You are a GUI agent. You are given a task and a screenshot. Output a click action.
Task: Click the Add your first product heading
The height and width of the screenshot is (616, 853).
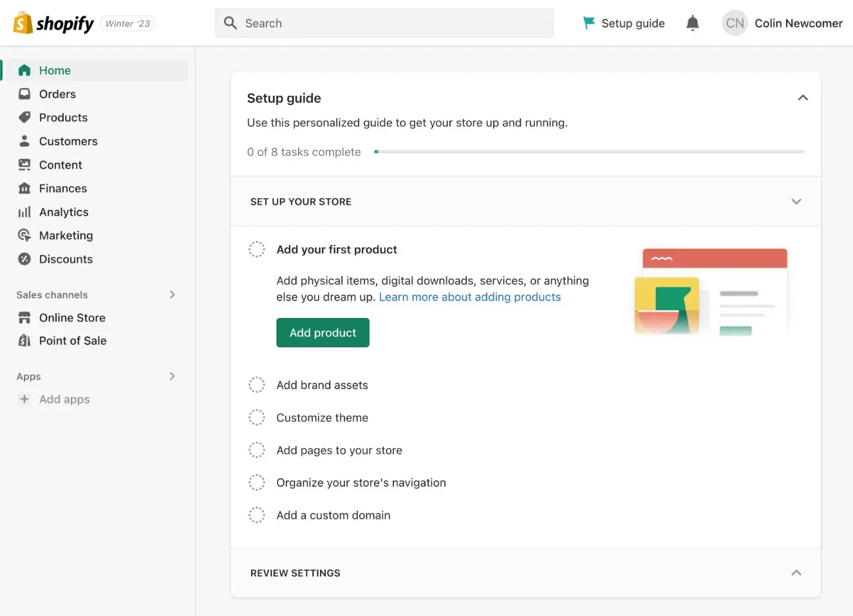pyautogui.click(x=337, y=249)
